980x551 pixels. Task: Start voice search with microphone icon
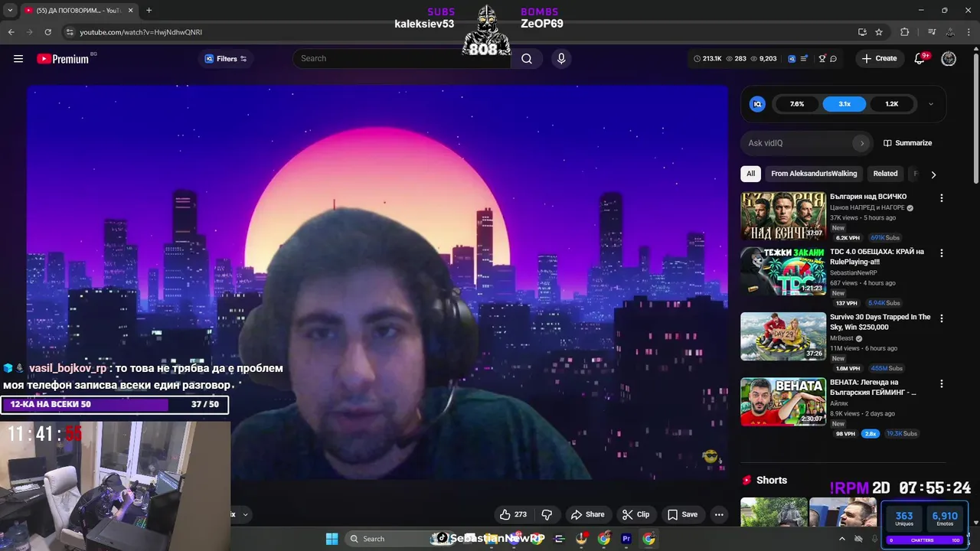coord(561,59)
